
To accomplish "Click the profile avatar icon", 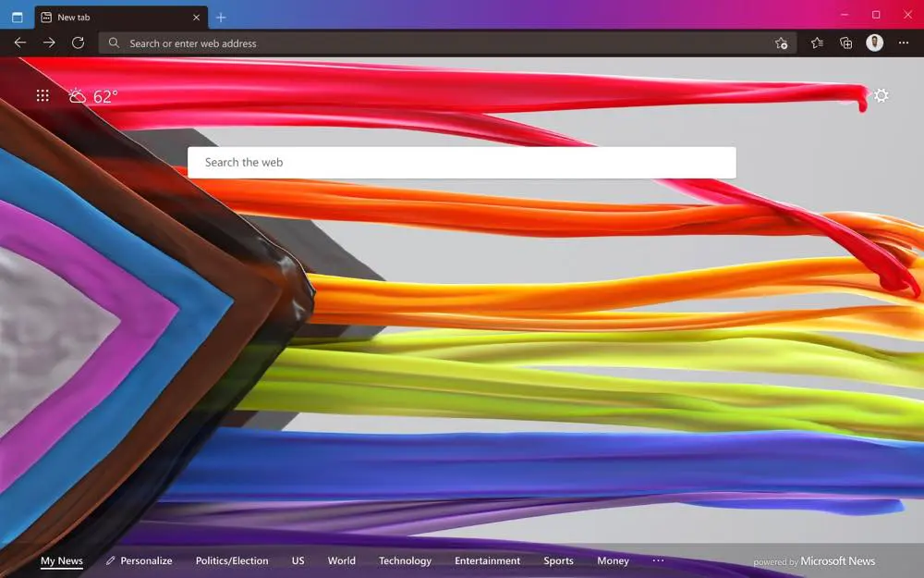I will tap(874, 43).
